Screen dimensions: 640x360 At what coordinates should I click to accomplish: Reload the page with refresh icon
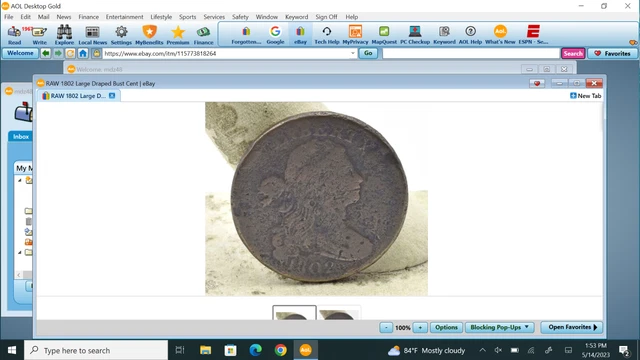click(x=70, y=53)
